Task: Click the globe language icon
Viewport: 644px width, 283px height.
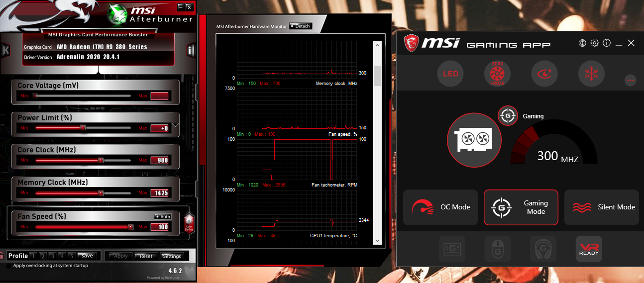Action: point(582,43)
